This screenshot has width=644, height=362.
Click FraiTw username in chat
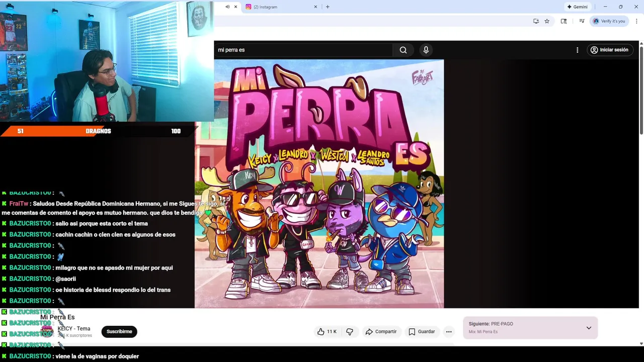[19, 204]
